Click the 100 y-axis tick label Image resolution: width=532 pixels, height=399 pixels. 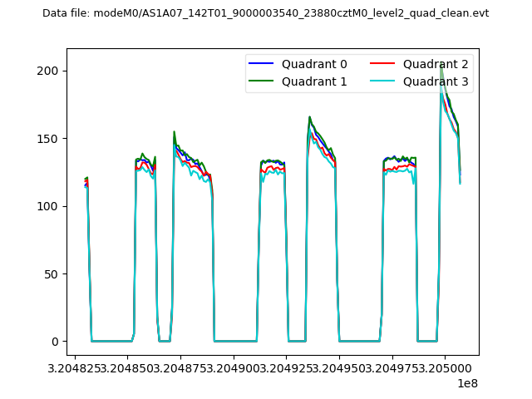[x=50, y=206]
